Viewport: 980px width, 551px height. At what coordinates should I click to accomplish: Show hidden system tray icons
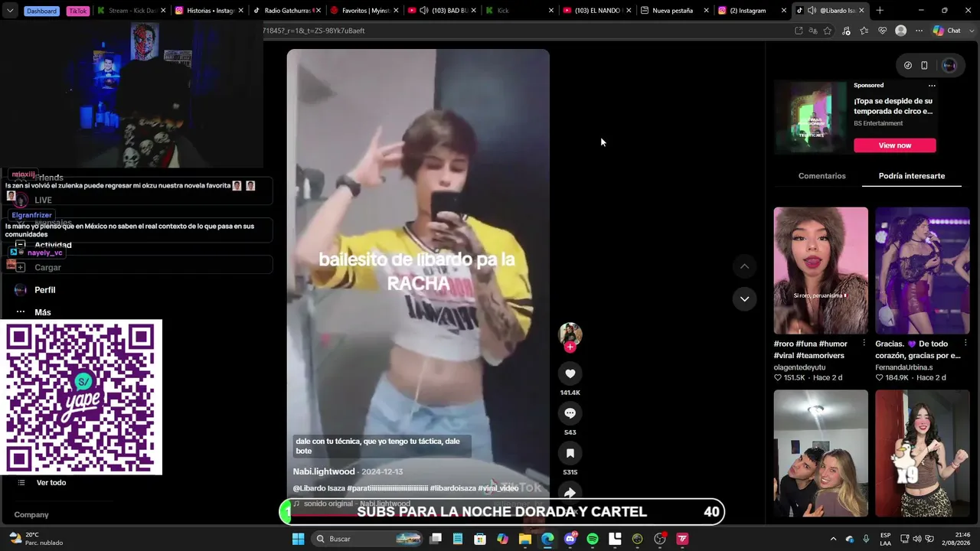coord(834,539)
